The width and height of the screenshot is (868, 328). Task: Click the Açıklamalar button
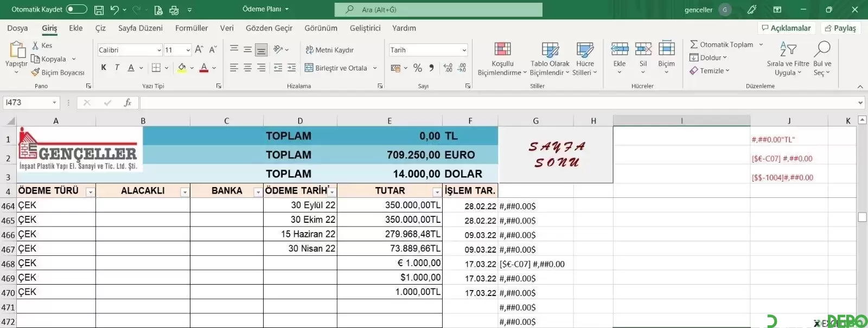click(x=786, y=28)
